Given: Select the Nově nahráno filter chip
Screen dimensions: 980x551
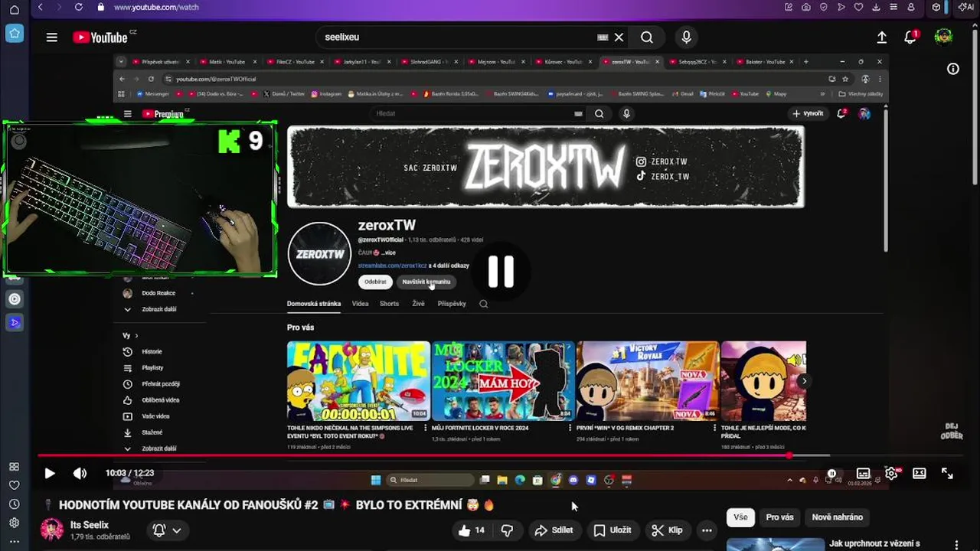Looking at the screenshot, I should coord(837,517).
